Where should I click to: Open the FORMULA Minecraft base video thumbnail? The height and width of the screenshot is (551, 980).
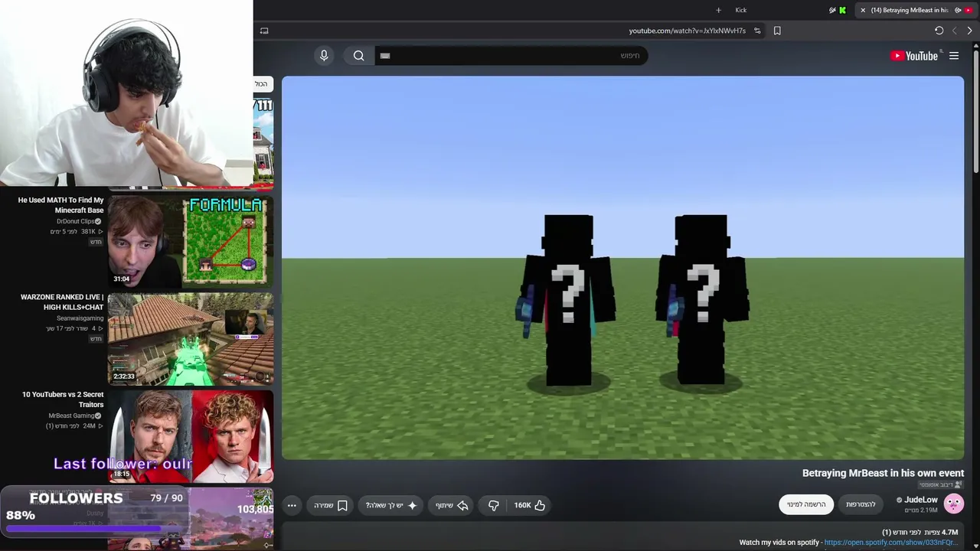tap(191, 240)
